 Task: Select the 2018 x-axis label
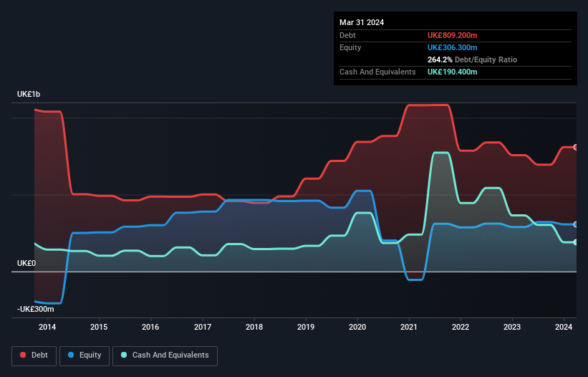point(254,327)
